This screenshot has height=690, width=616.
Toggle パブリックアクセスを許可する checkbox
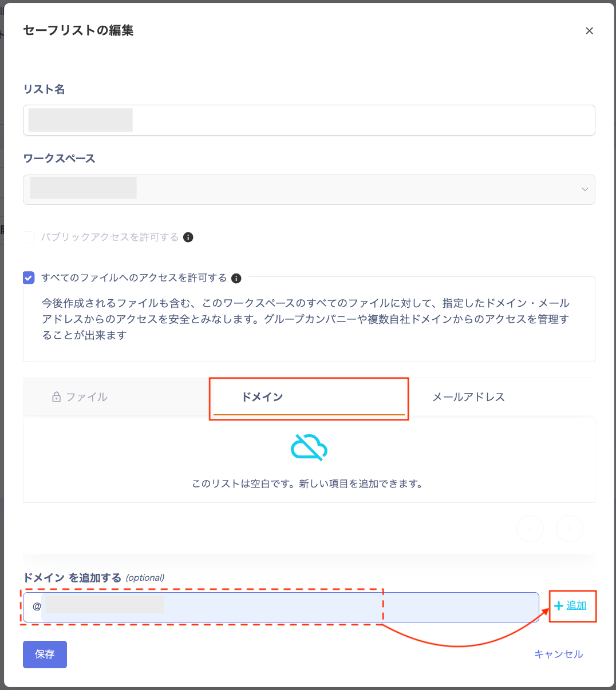[29, 237]
